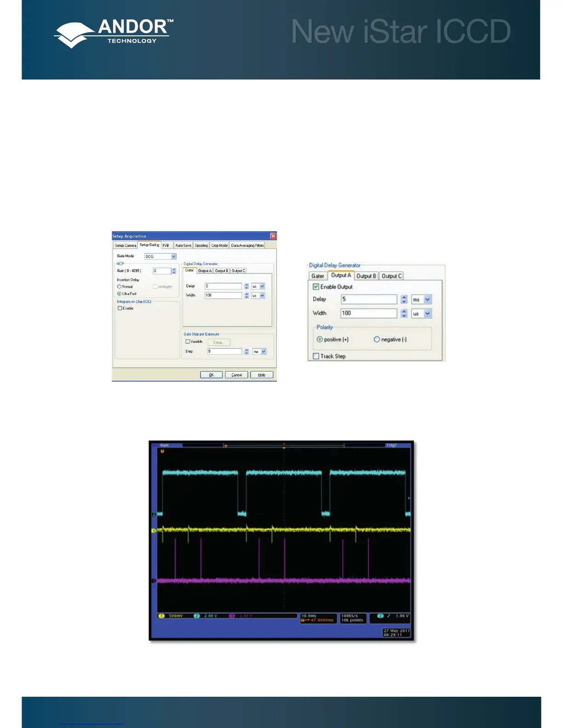The height and width of the screenshot is (728, 563).
Task: Open the Crop Mode tab
Action: (x=219, y=245)
